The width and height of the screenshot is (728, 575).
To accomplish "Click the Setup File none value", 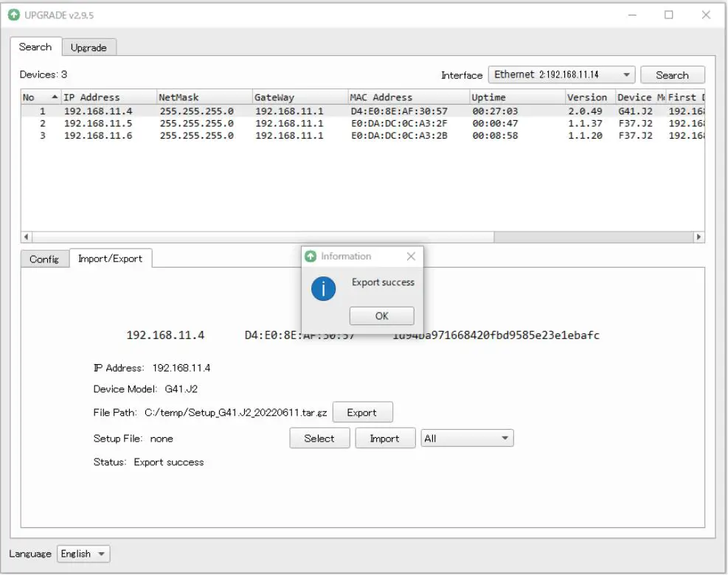I will coord(162,439).
